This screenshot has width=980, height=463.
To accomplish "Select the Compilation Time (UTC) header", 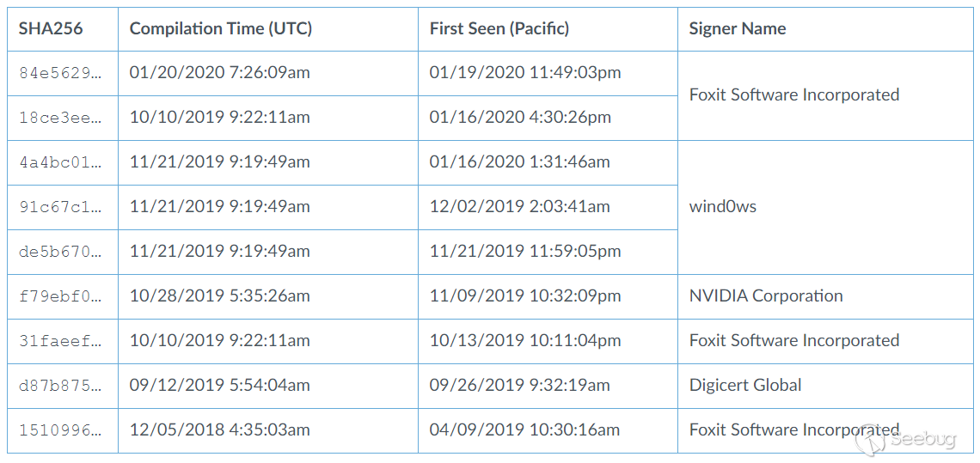I will tap(221, 28).
